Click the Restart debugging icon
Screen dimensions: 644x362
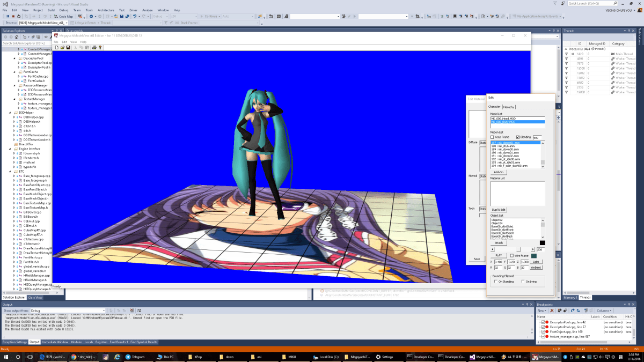click(19, 17)
